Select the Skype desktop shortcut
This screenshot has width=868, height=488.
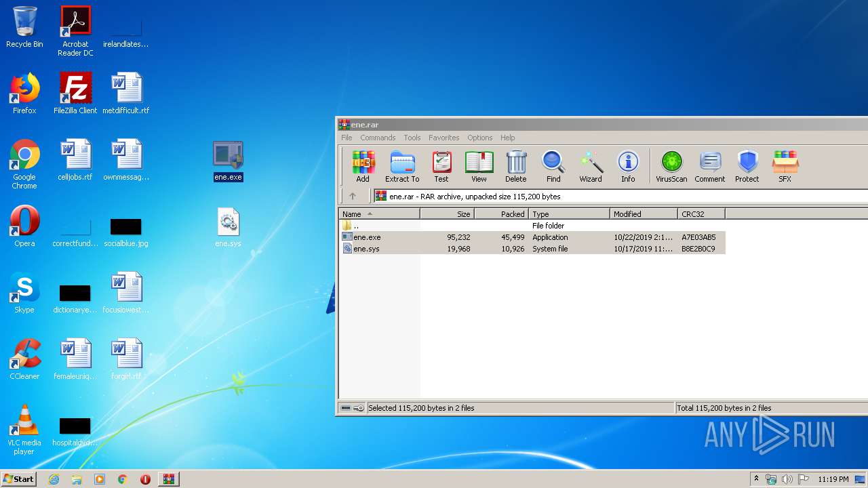point(24,293)
